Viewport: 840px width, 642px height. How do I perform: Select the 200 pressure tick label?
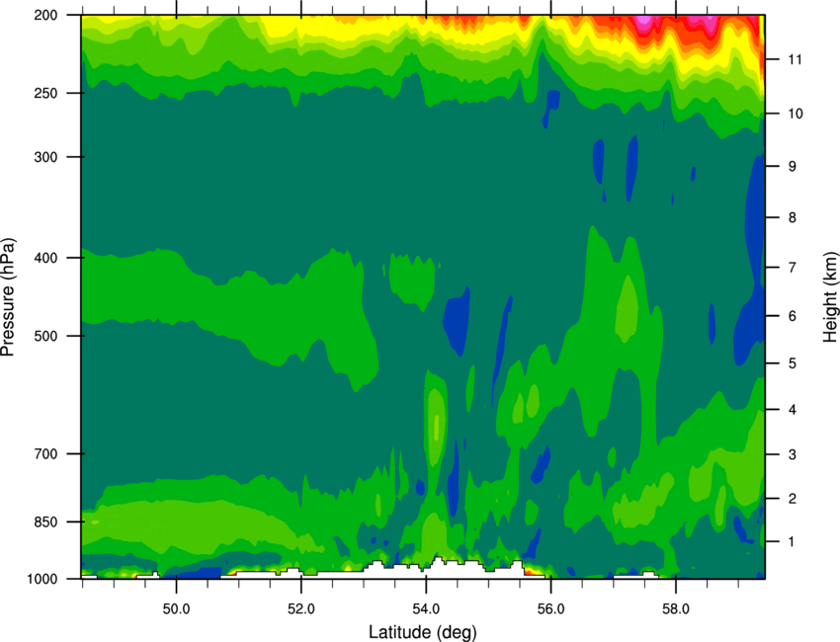[45, 15]
